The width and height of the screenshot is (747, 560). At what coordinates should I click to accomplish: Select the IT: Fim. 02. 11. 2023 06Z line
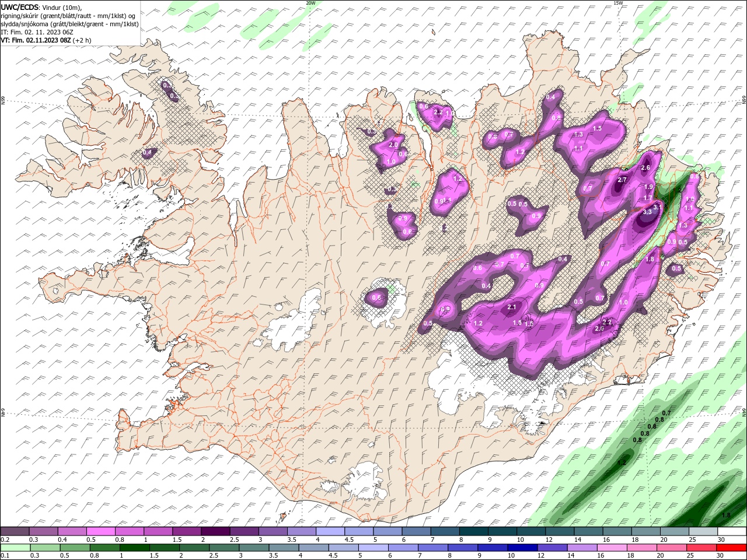tap(37, 32)
